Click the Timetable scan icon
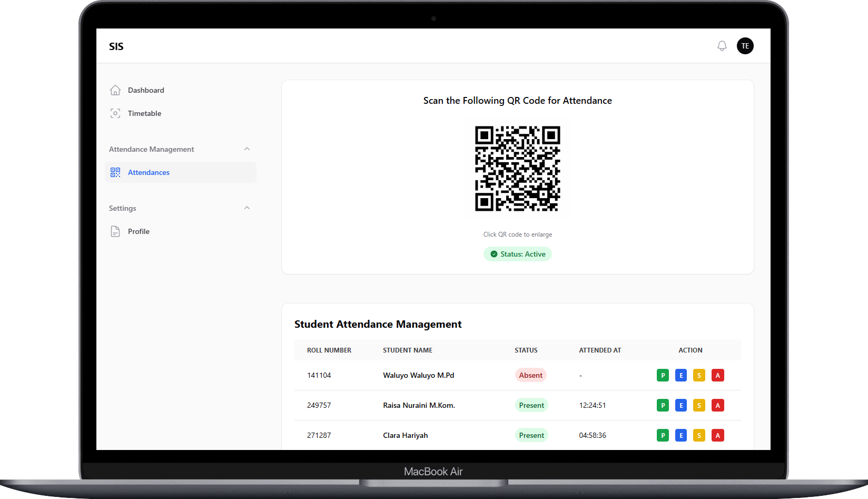 coord(115,113)
